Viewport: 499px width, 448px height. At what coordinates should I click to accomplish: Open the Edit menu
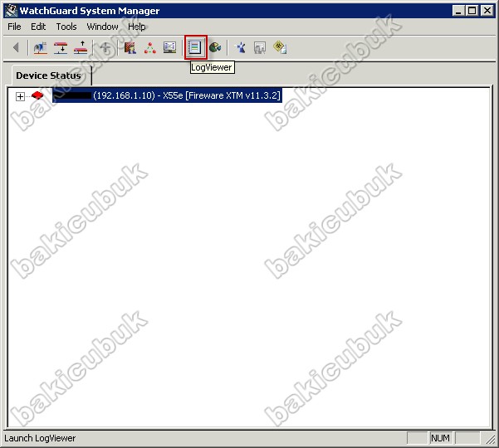[x=38, y=27]
